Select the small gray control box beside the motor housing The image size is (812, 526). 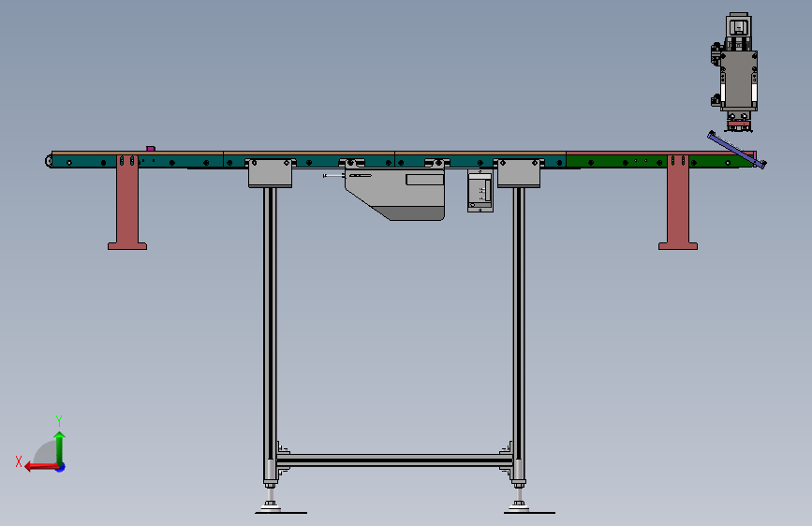[x=480, y=191]
